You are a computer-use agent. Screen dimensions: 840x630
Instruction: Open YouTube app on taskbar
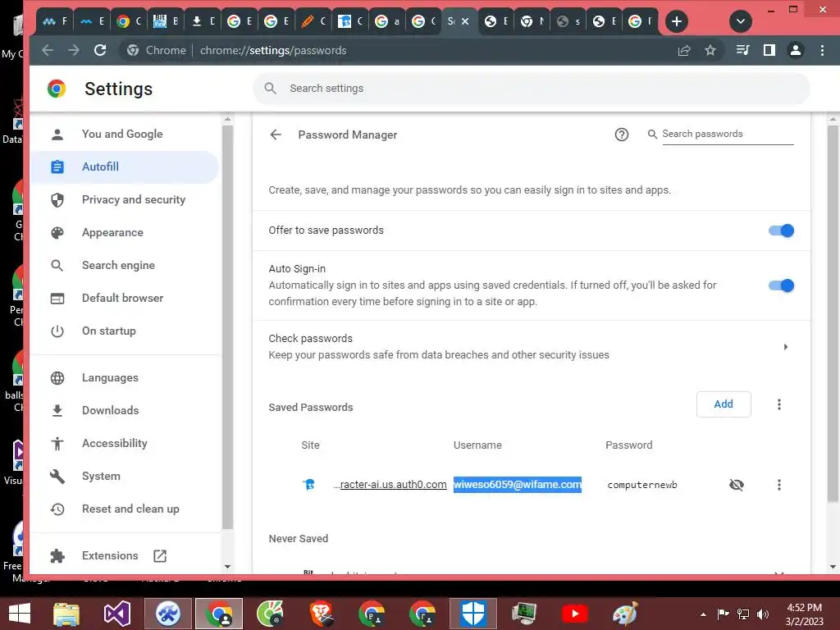point(575,614)
